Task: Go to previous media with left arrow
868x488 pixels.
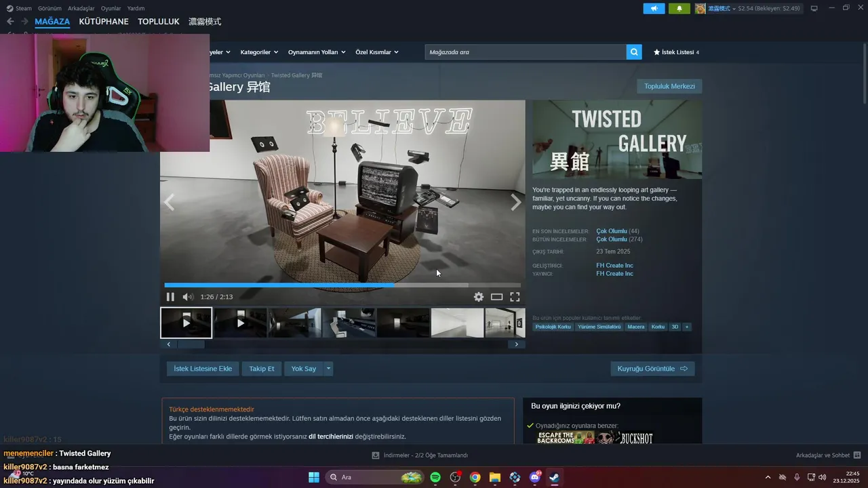Action: (x=169, y=202)
